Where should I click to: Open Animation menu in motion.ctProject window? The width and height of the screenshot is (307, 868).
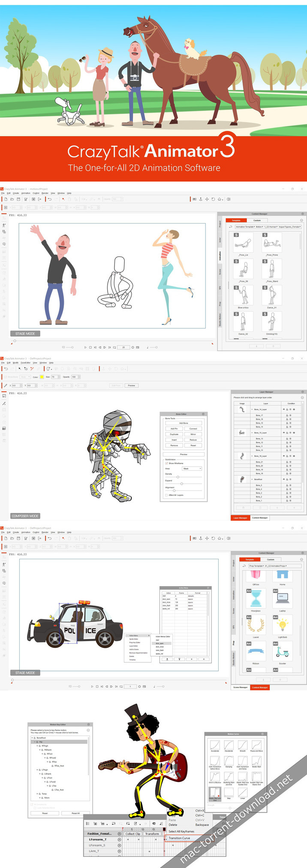pyautogui.click(x=26, y=193)
